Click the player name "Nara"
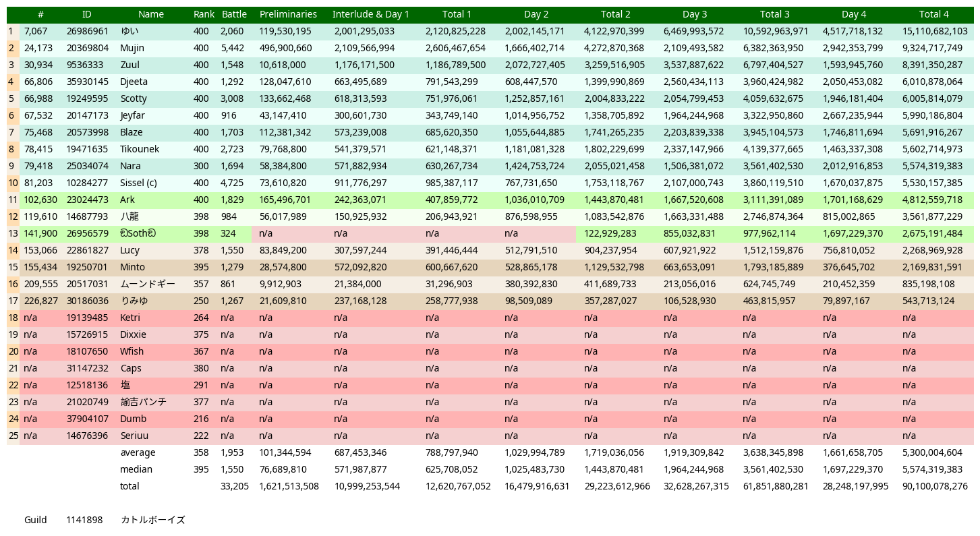The image size is (980, 536). (x=131, y=166)
